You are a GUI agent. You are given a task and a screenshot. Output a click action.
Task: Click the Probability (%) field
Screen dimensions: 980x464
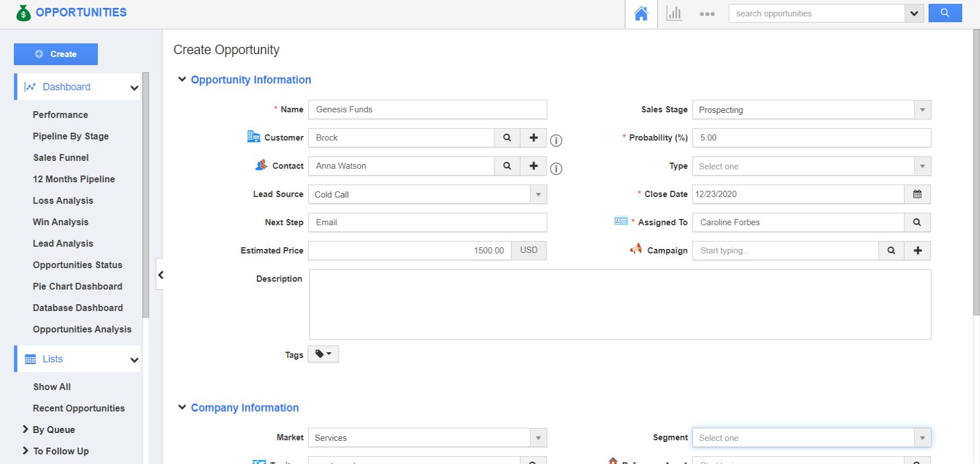(811, 138)
